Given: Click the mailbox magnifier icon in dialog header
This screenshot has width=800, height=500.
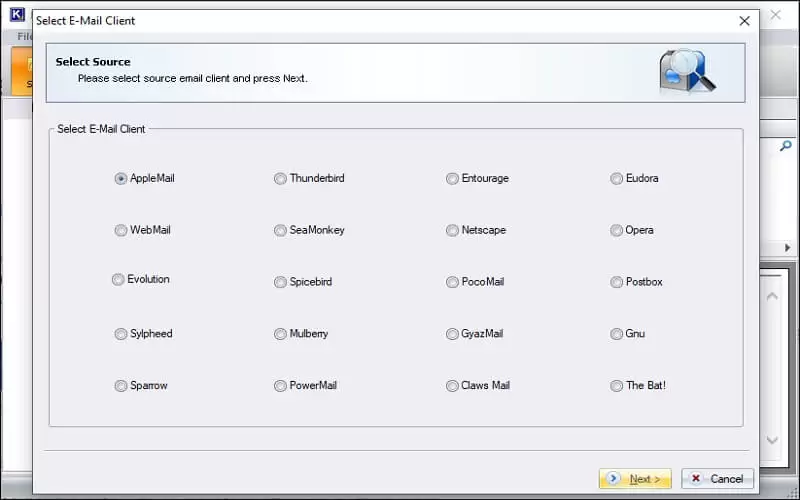Looking at the screenshot, I should [687, 72].
